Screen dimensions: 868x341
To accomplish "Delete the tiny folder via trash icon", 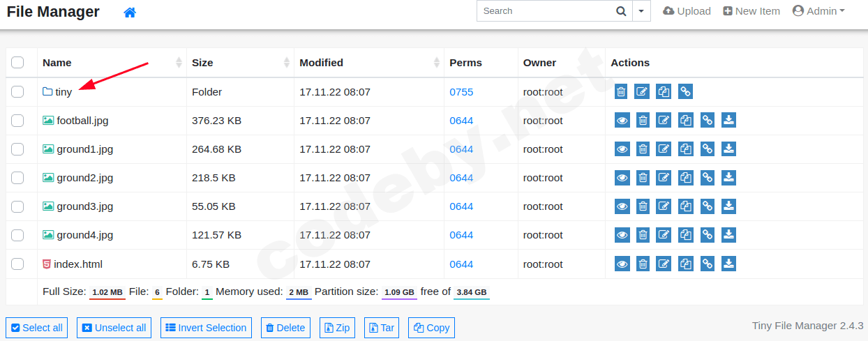I will pyautogui.click(x=621, y=91).
